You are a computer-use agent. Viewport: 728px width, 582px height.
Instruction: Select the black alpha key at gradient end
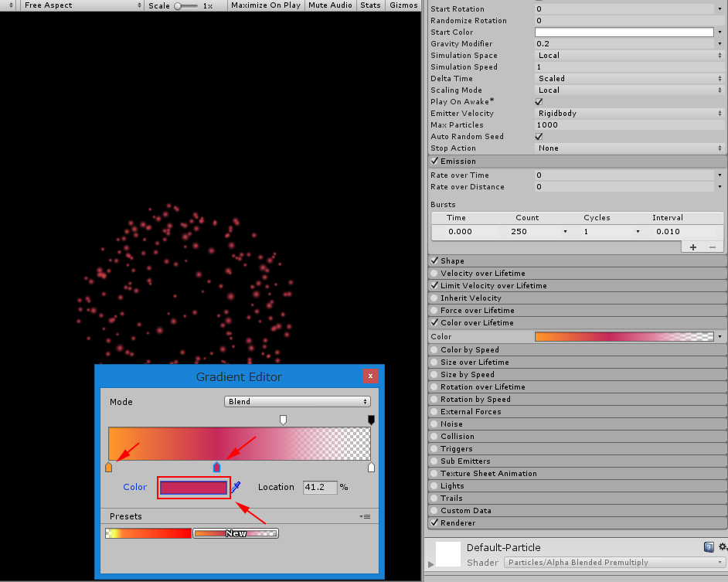pyautogui.click(x=371, y=420)
